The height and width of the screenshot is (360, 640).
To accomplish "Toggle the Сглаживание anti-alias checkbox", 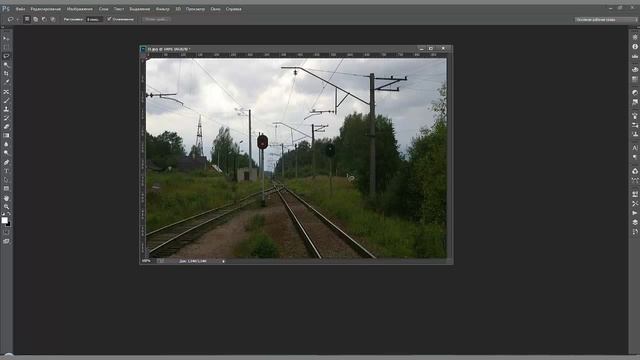I will [x=109, y=19].
